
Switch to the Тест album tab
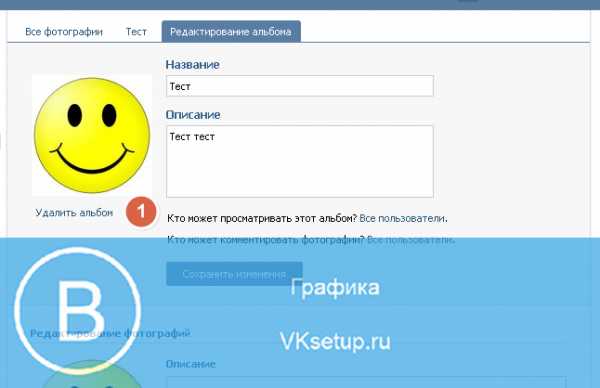pos(136,32)
